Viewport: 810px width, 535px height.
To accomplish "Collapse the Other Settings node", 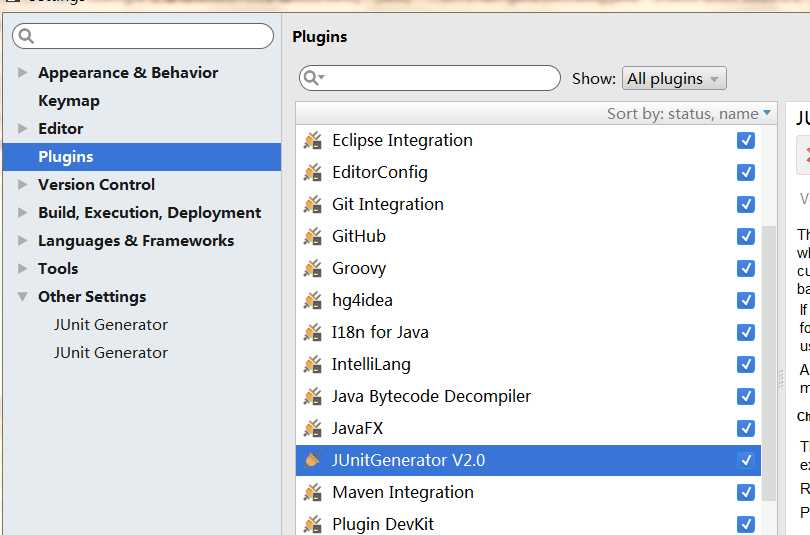I will pos(22,296).
